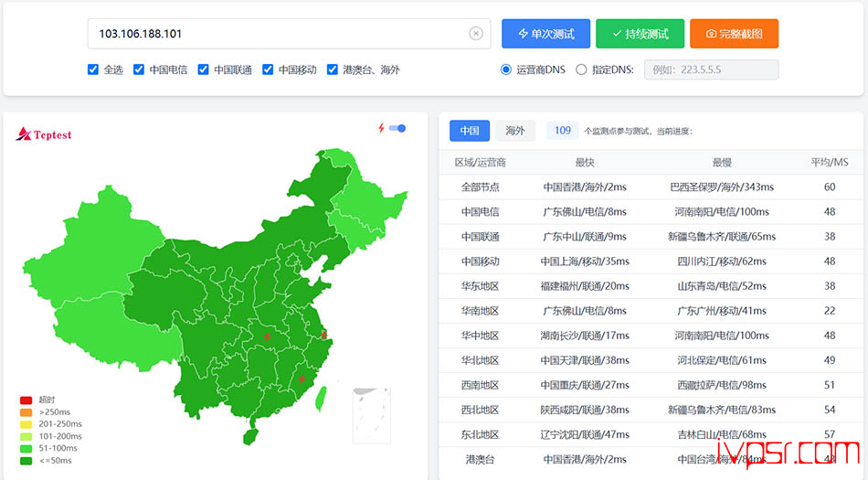
Task: Select the 中国电信 table row label
Action: click(480, 211)
